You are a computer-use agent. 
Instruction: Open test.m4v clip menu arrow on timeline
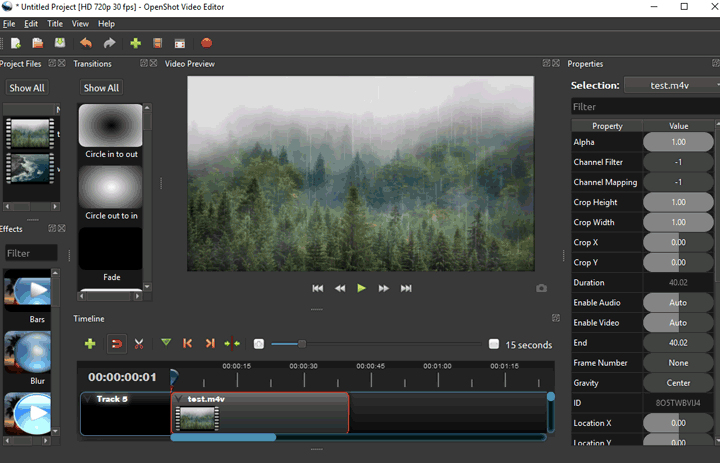(x=179, y=399)
